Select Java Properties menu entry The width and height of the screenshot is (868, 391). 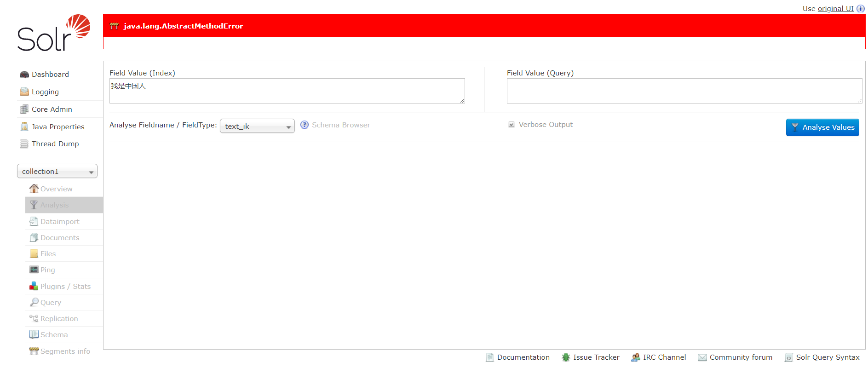click(x=58, y=127)
